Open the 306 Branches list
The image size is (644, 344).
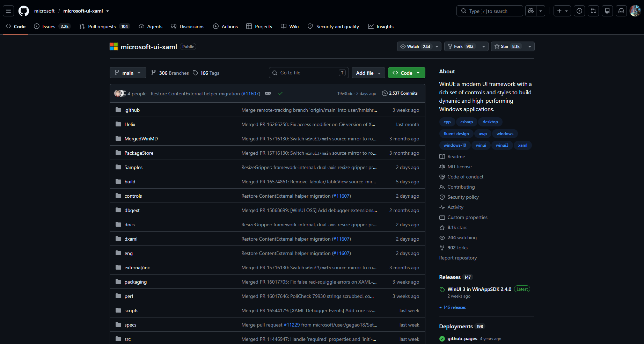(170, 73)
